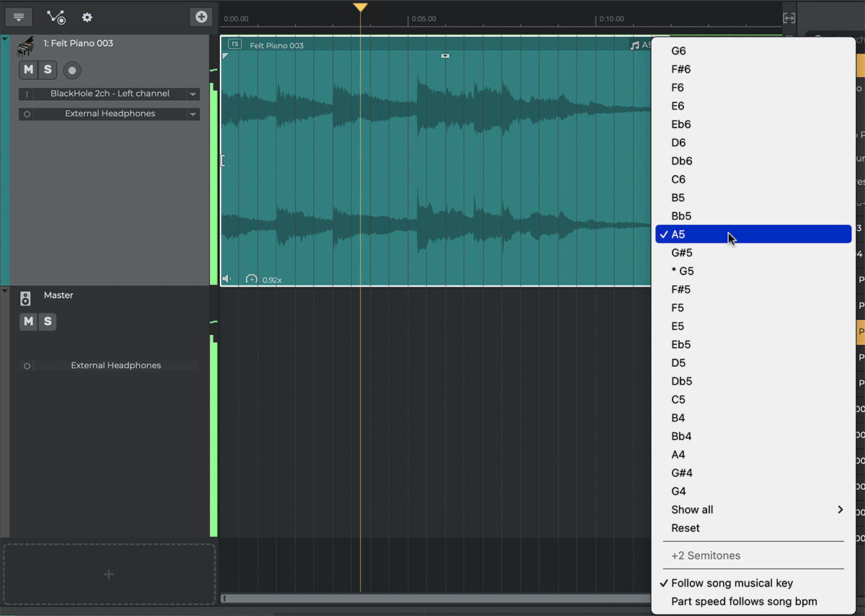
Task: Click Reset in the pitch menu
Action: 686,528
